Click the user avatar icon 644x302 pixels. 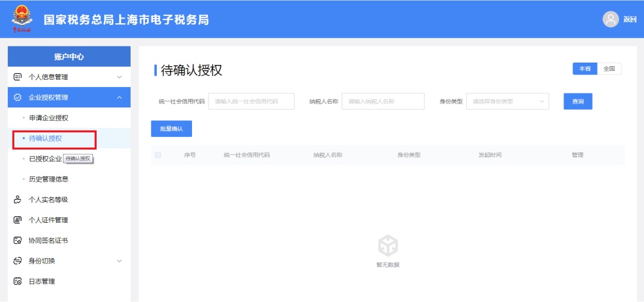[x=611, y=20]
